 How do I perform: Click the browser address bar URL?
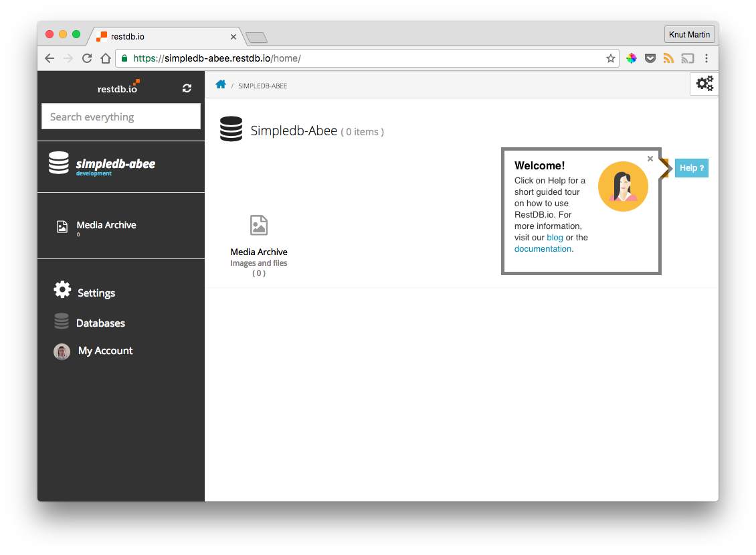pos(217,58)
